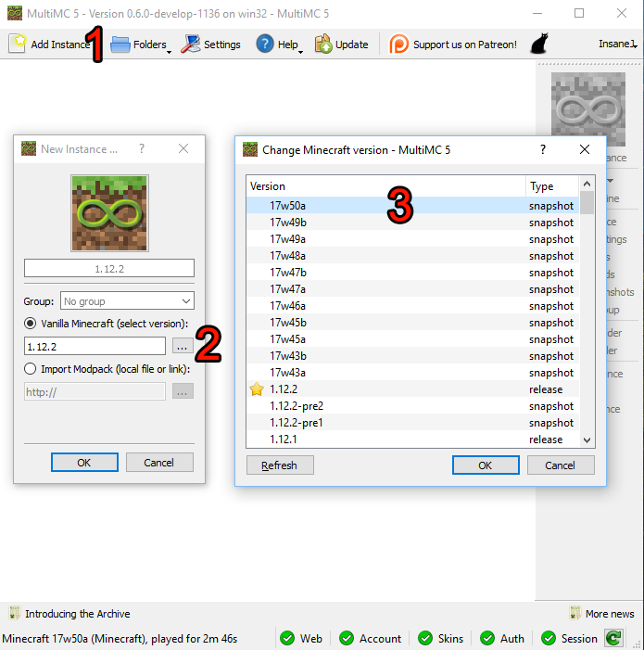Click the black cat icon
Screen dimensions: 644x650
pyautogui.click(x=538, y=45)
